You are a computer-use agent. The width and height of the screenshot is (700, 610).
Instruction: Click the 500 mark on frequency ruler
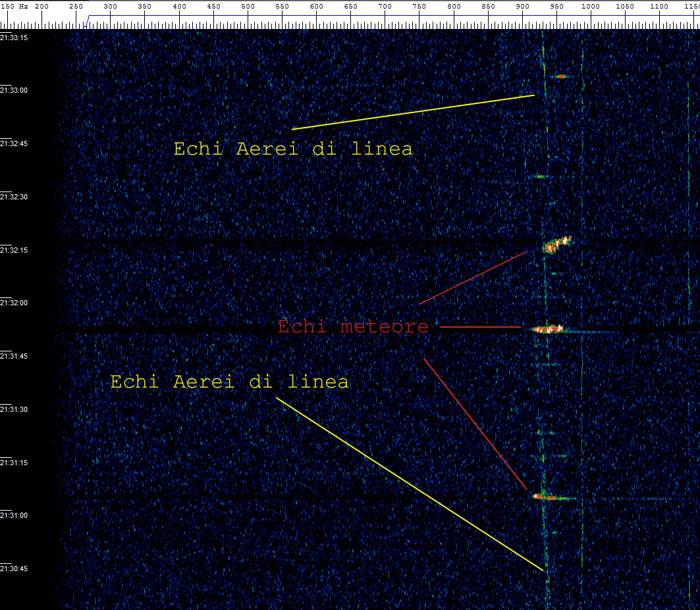tap(248, 7)
